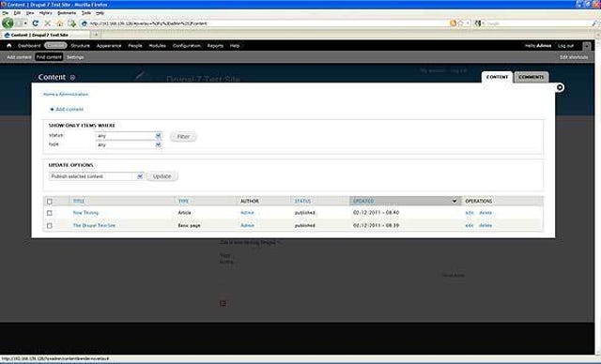Switch to the Comments tab
The width and height of the screenshot is (601, 364).
[x=531, y=77]
